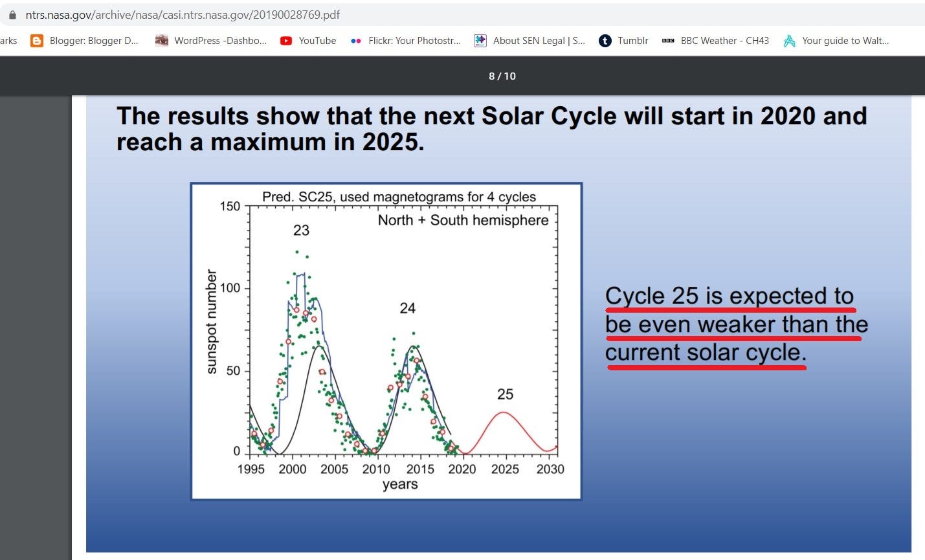Open the YouTube bookmark
925x560 pixels.
[308, 40]
